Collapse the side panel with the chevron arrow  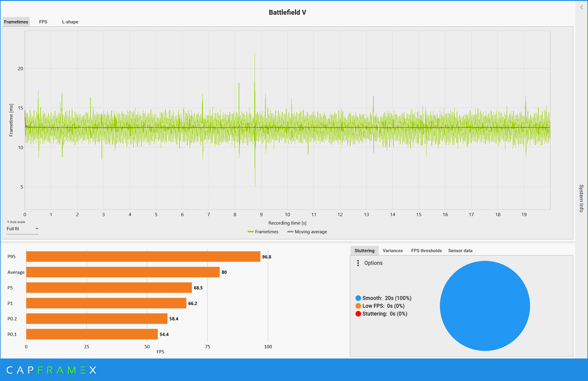point(581,8)
